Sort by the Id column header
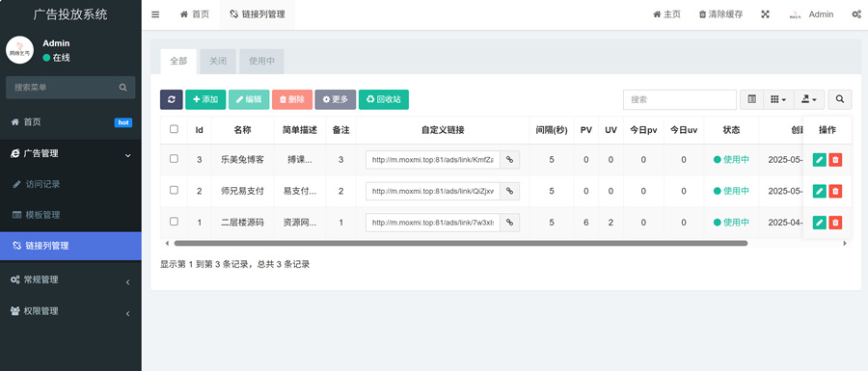 click(x=200, y=130)
